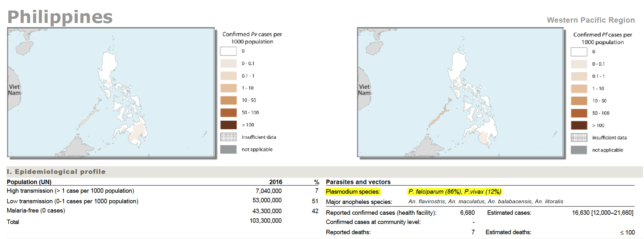Select Pf legend's grey not applicable swatch
This screenshot has height=239, width=644.
point(579,150)
